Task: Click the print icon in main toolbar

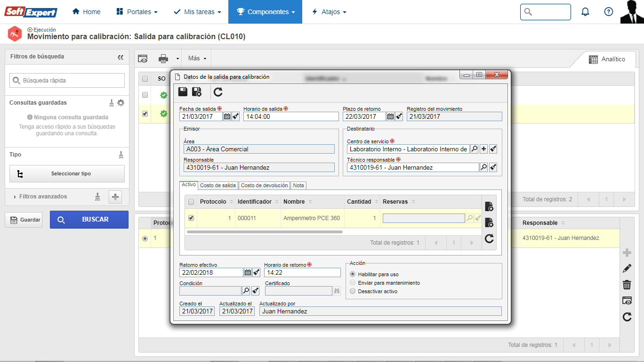Action: point(163,58)
